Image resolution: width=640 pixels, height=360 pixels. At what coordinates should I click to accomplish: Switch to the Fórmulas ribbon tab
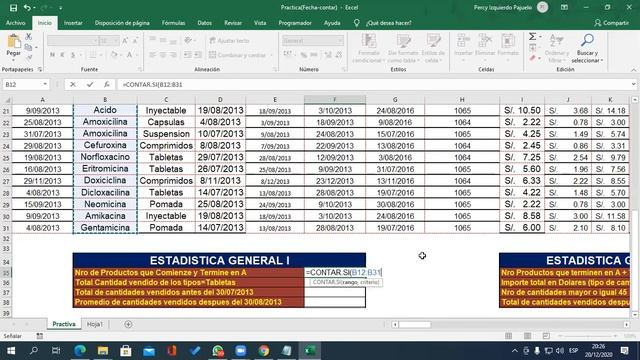pyautogui.click(x=173, y=23)
